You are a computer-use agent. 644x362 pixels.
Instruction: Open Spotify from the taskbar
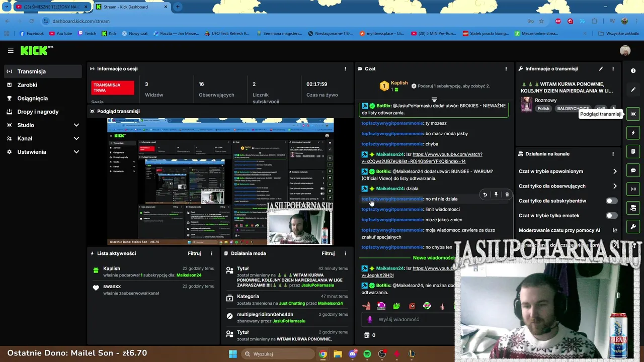click(367, 354)
